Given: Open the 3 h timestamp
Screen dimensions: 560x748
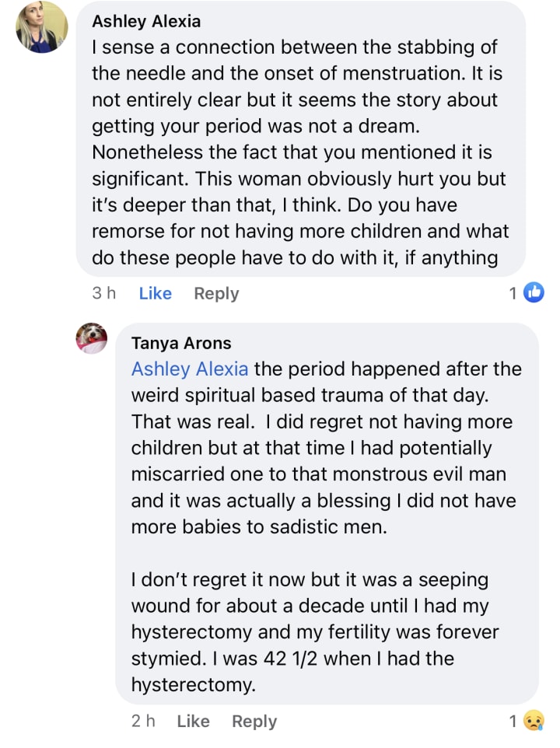Looking at the screenshot, I should click(104, 293).
